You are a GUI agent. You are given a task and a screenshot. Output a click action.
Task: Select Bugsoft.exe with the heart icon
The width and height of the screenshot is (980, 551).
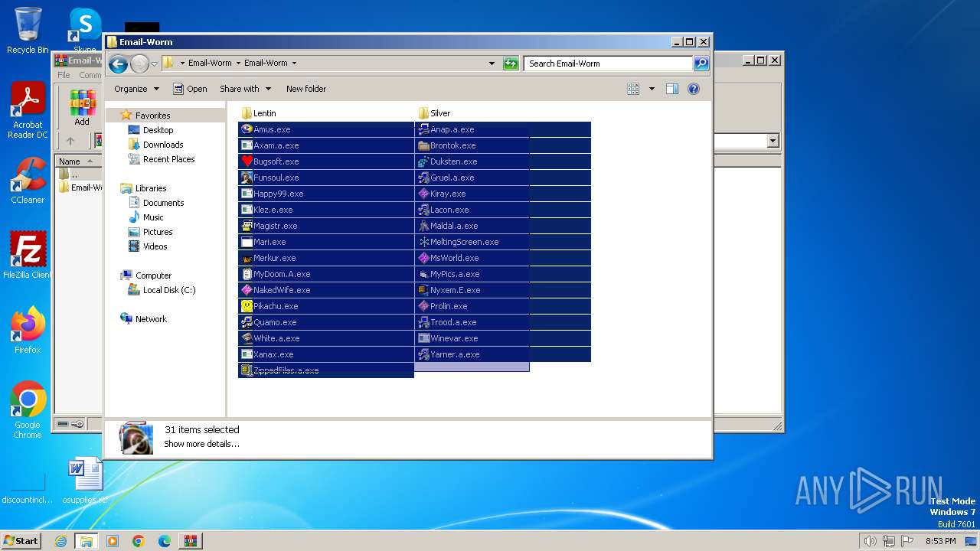pos(247,161)
